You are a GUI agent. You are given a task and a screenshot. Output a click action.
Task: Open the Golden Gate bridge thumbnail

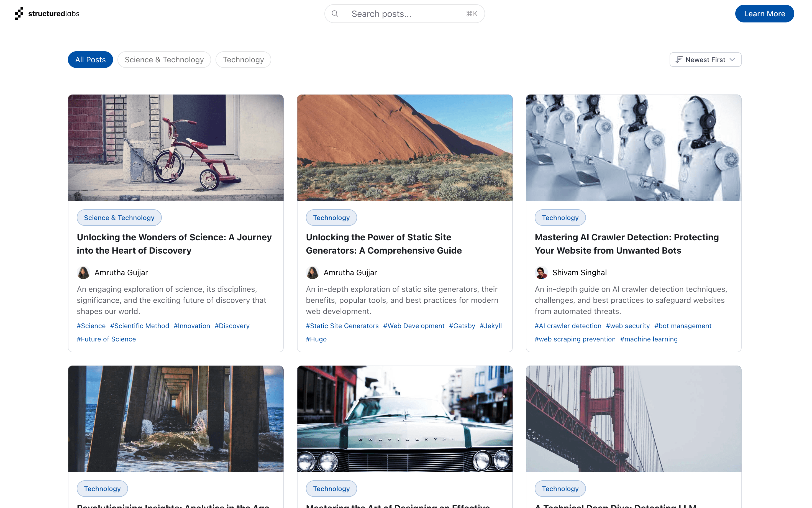[x=633, y=419]
